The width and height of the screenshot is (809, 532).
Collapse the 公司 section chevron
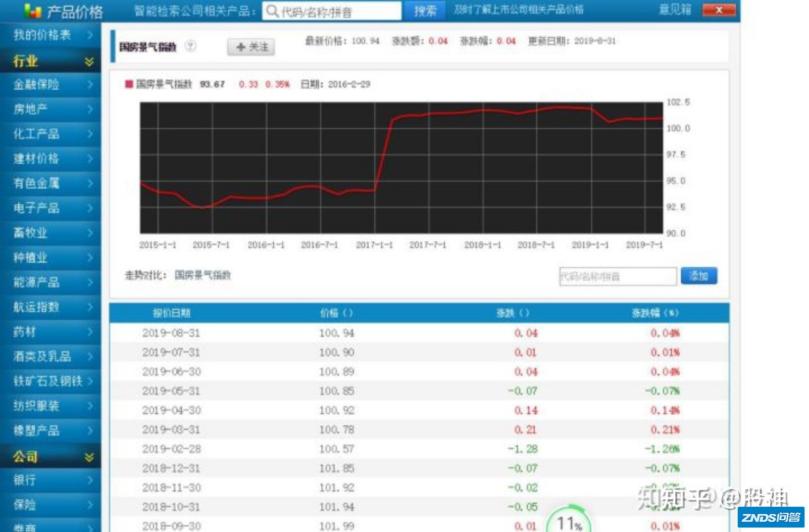pyautogui.click(x=89, y=456)
